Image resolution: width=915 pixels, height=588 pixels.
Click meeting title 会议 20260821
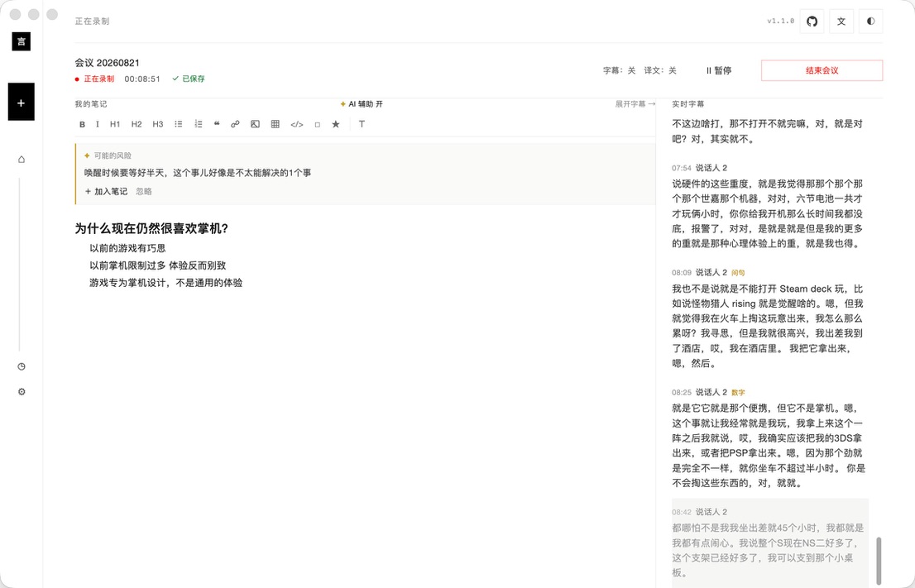click(x=108, y=62)
